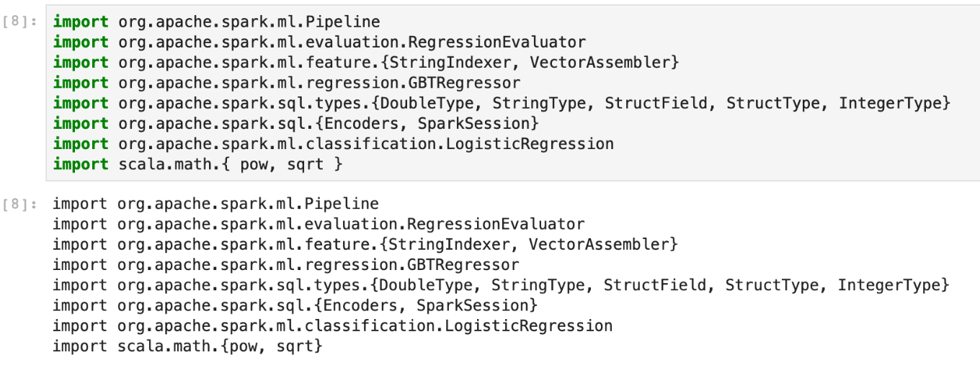Place cursor on Pipeline import line in code cell
The height and width of the screenshot is (373, 980).
click(x=217, y=22)
